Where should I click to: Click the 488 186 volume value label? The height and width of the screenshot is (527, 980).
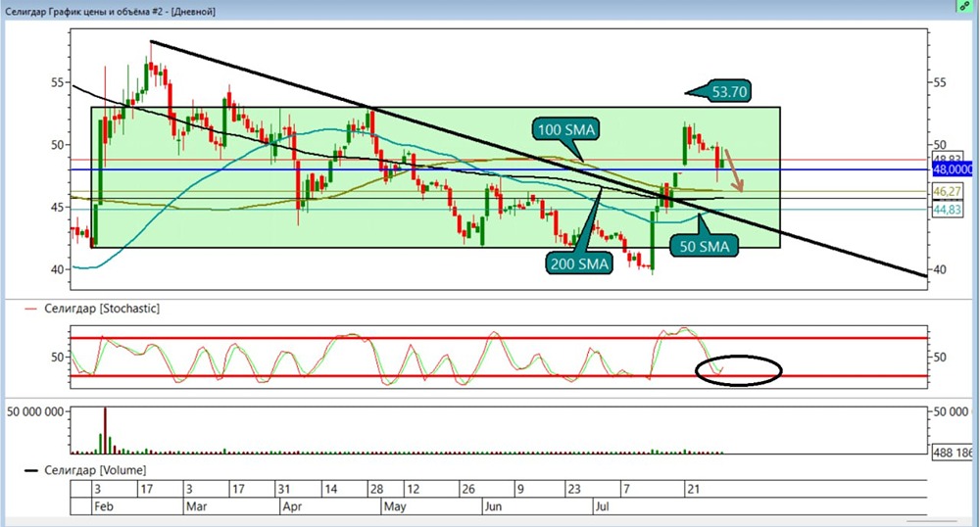(953, 453)
